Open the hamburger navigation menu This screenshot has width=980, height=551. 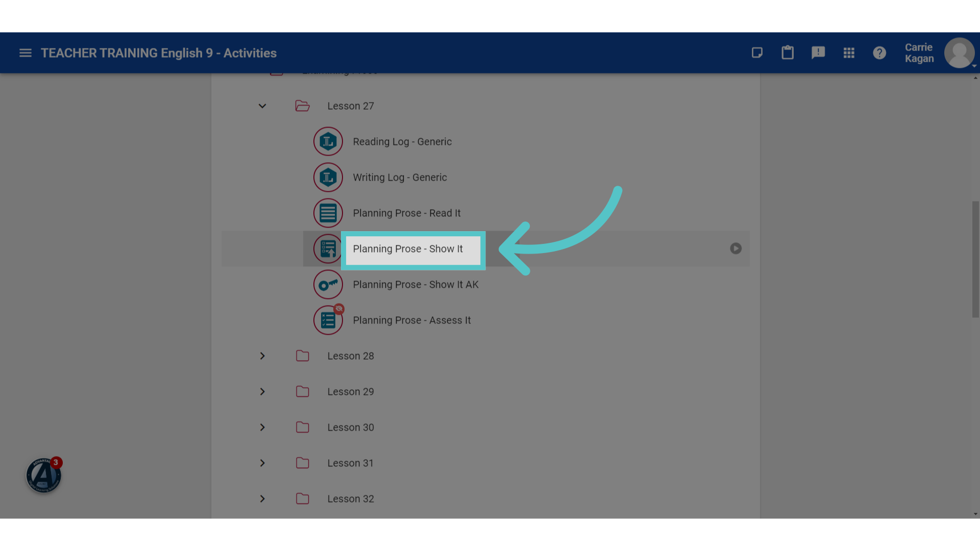tap(26, 53)
